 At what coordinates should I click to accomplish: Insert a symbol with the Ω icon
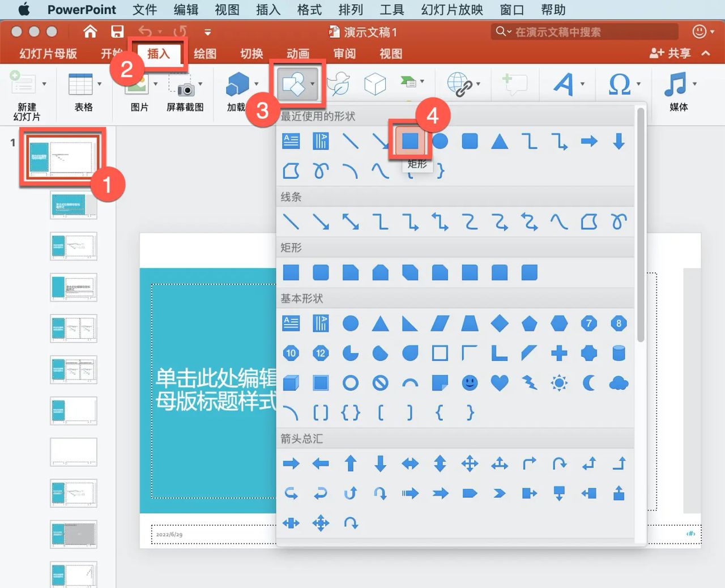[x=620, y=83]
